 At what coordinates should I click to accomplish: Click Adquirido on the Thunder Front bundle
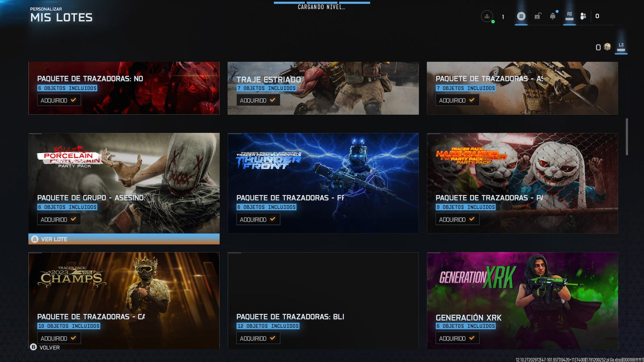tap(258, 219)
